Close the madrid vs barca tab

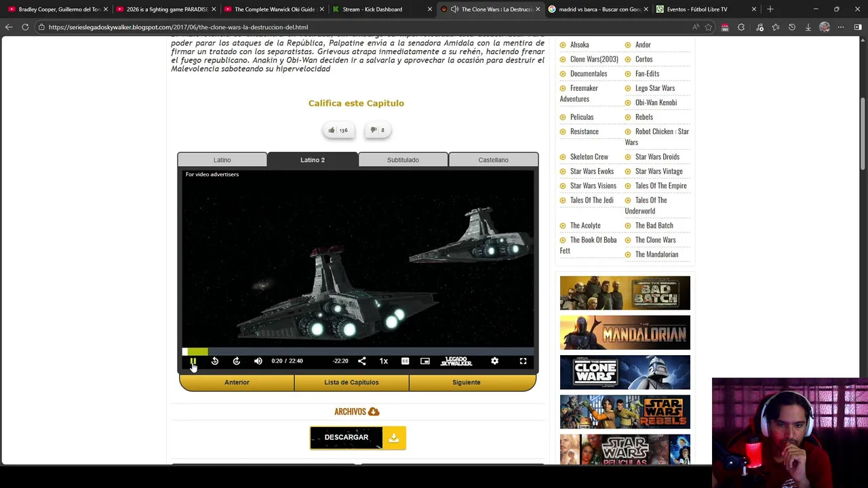(x=646, y=9)
